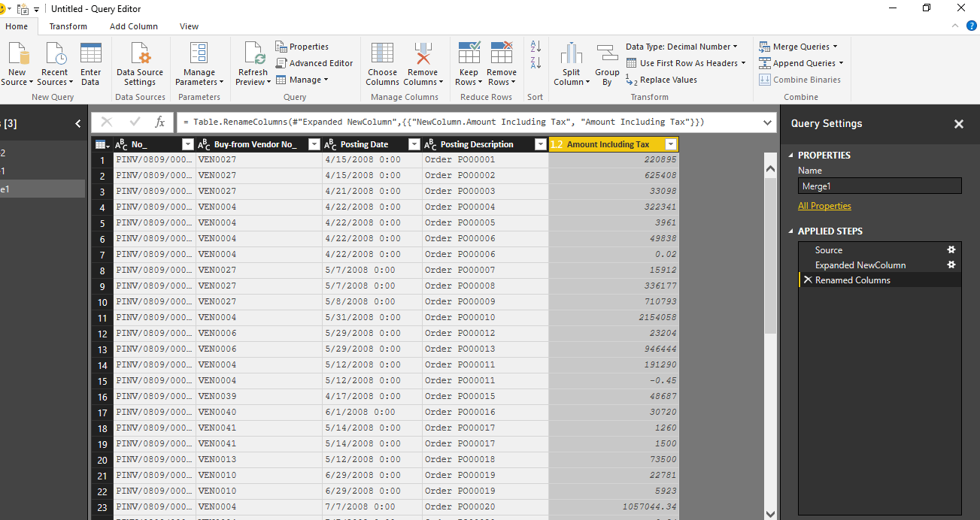The height and width of the screenshot is (520, 980).
Task: Open query Properties
Action: pyautogui.click(x=302, y=47)
